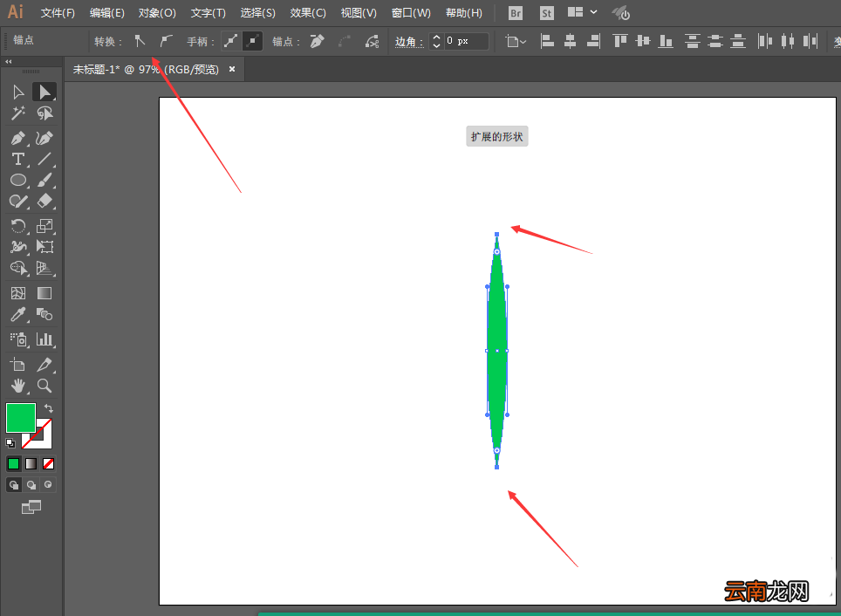
Task: Select the Direct Selection tool
Action: click(44, 92)
